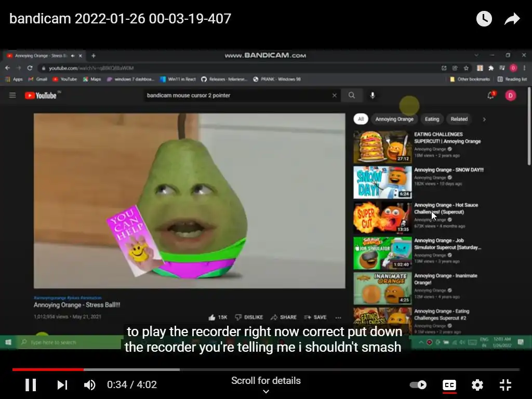Show hidden tray icons chevron

[x=421, y=342]
